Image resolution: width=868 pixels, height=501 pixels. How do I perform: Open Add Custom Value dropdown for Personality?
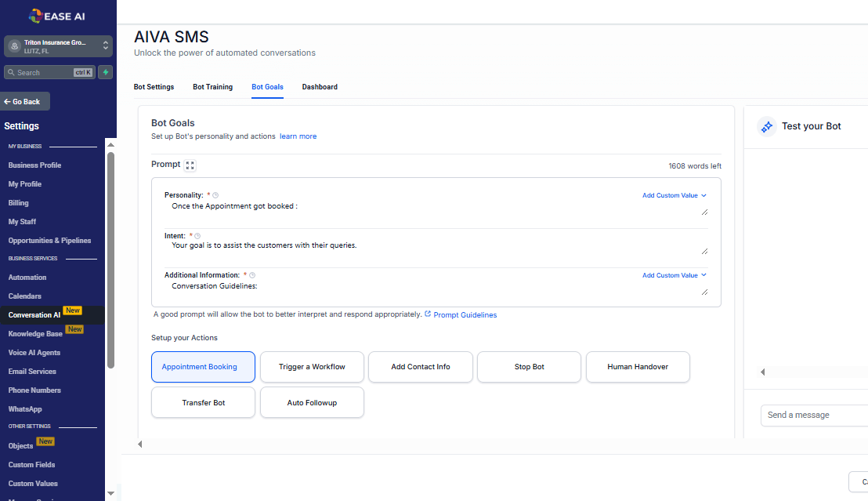point(675,196)
